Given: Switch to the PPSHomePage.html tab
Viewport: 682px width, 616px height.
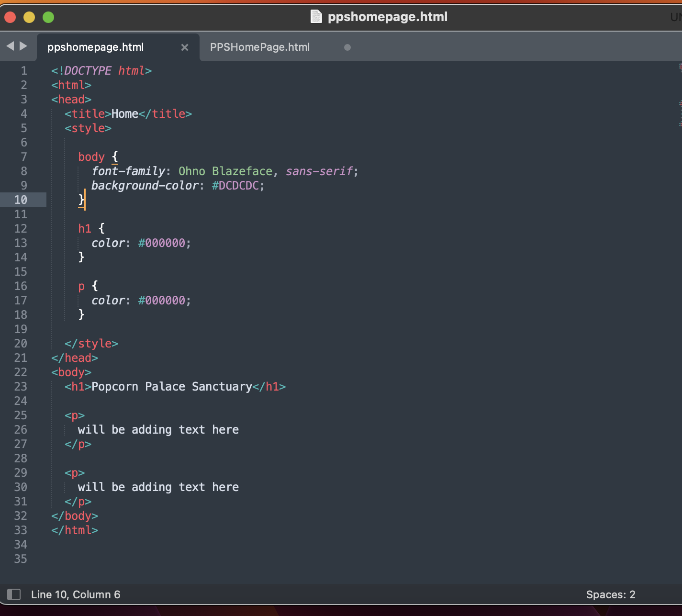Looking at the screenshot, I should coord(260,47).
